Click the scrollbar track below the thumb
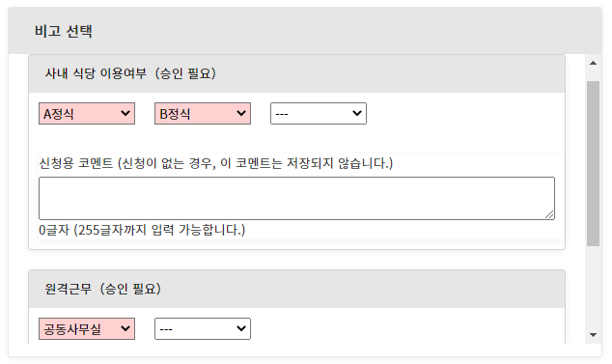Screen dimensions: 612x364 (x=594, y=287)
